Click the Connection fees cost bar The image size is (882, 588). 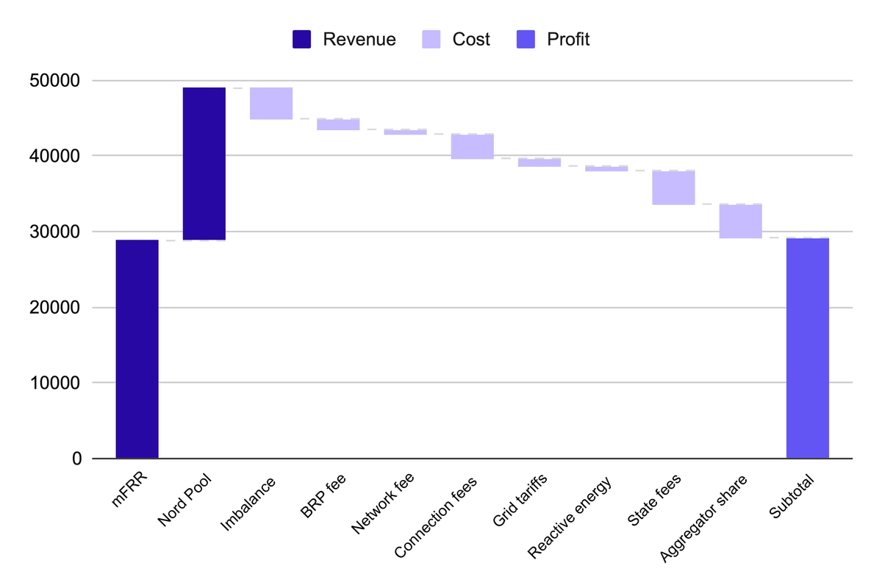[x=473, y=146]
